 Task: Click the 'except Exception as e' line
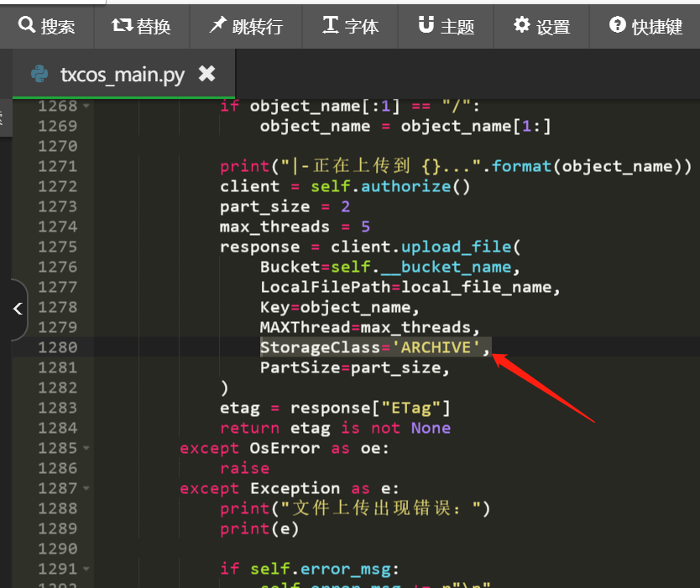290,488
